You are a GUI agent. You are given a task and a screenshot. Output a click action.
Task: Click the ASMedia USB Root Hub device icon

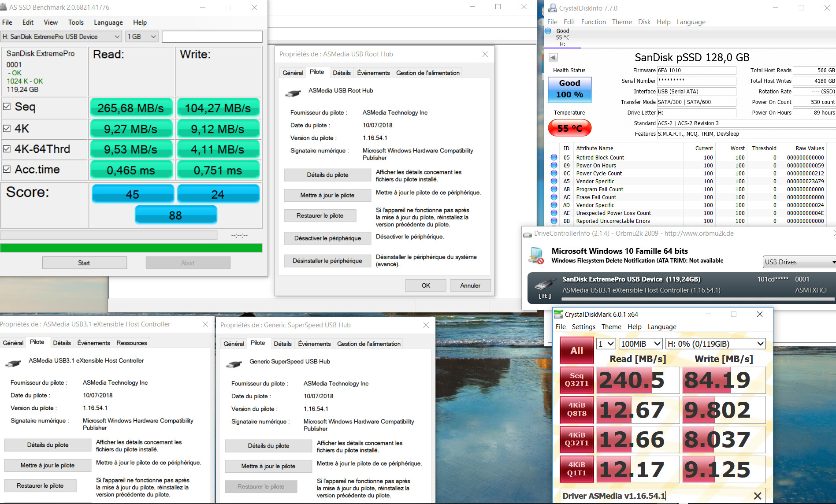coord(293,93)
